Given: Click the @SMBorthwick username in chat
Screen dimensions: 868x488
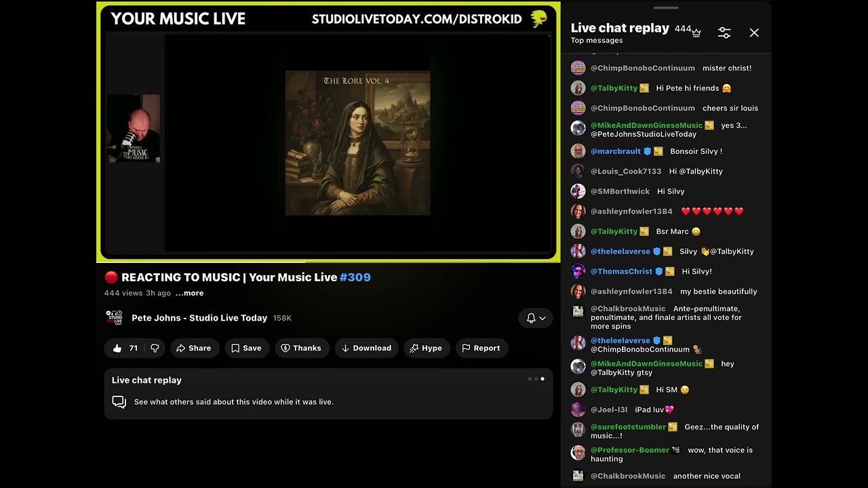Looking at the screenshot, I should [620, 191].
